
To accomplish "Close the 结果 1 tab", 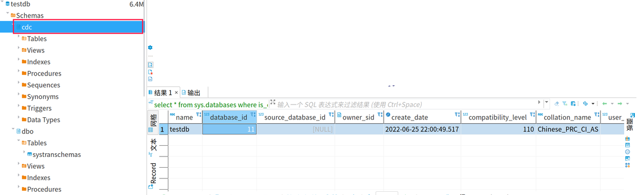I will 177,93.
